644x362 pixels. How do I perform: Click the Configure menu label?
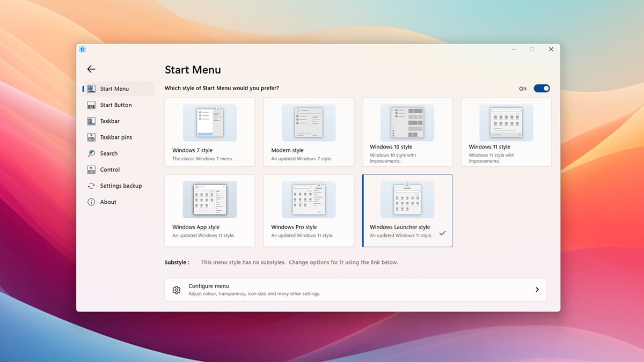209,286
